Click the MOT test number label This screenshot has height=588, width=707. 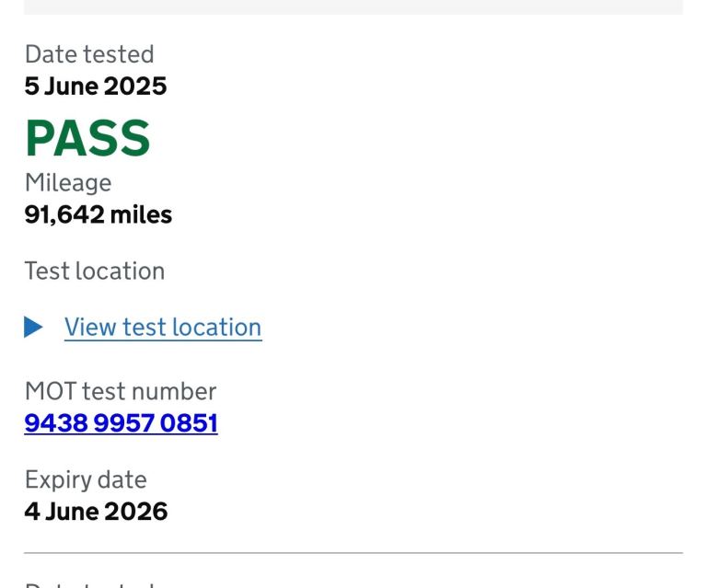(x=120, y=391)
